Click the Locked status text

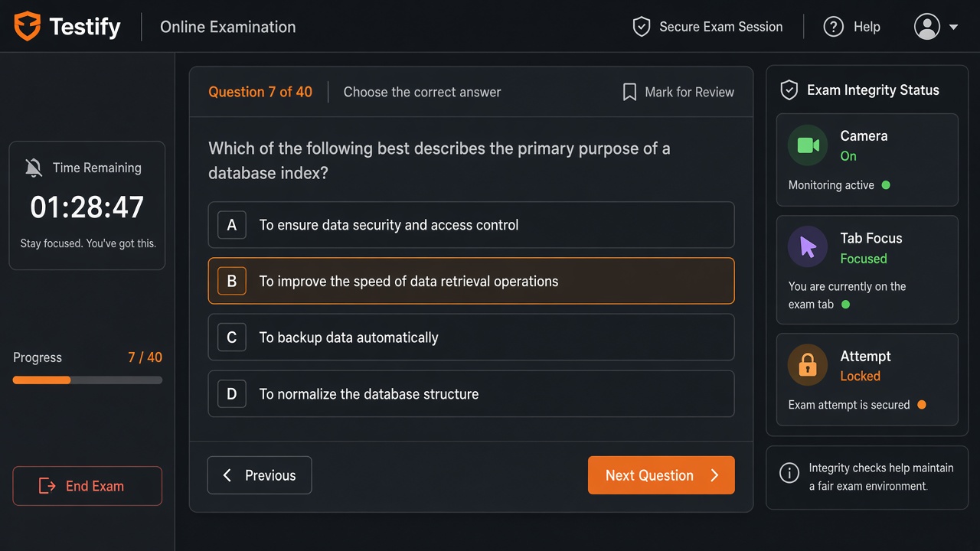[860, 376]
